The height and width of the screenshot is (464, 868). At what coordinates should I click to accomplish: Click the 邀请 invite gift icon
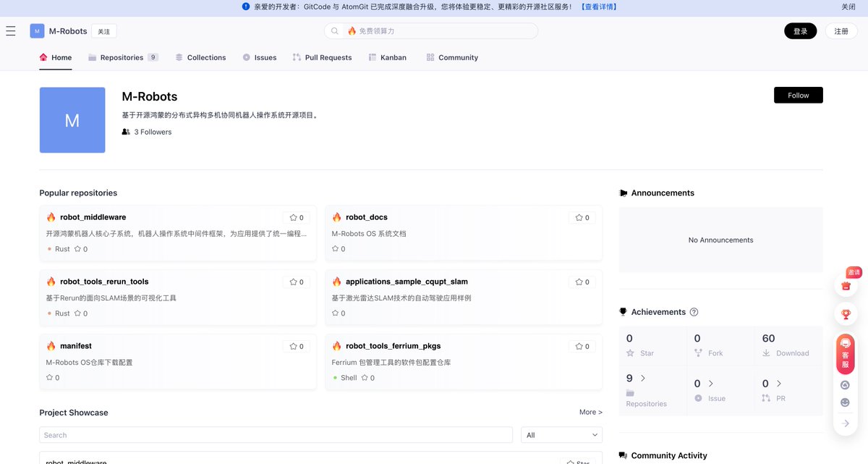(x=845, y=285)
